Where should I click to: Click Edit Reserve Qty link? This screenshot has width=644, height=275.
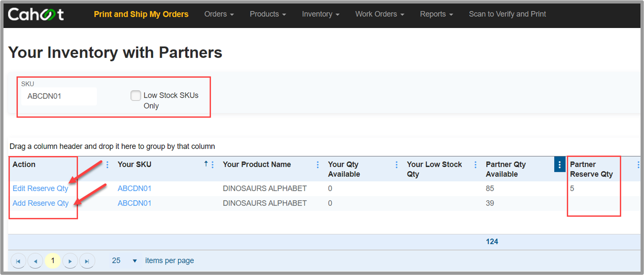(40, 189)
